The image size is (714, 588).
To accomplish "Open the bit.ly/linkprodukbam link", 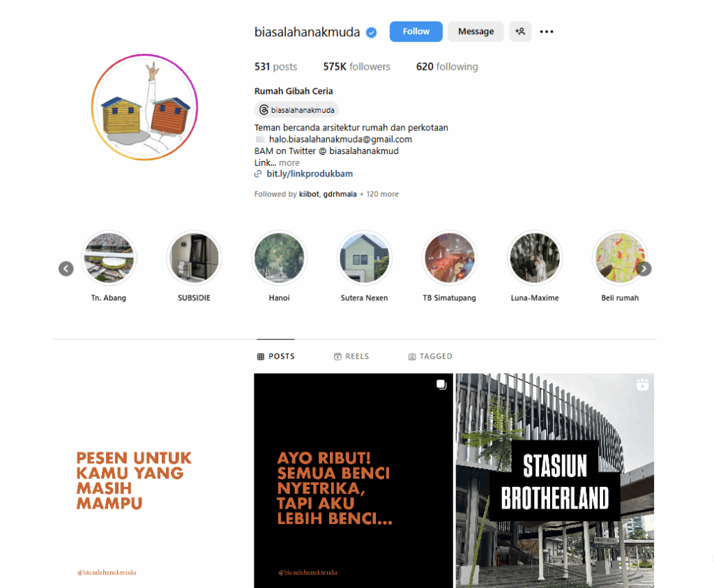I will pos(310,174).
